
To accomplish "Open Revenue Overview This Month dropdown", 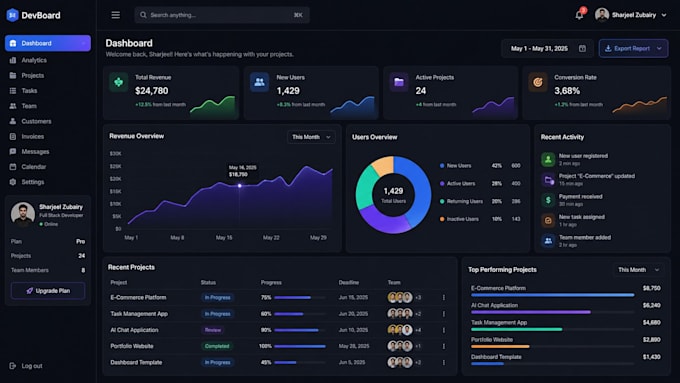I will click(x=311, y=137).
